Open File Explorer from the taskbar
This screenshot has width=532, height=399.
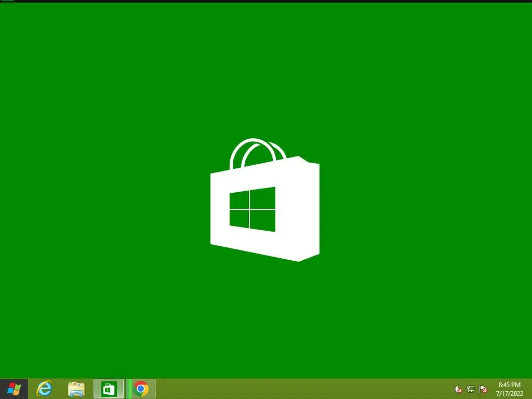coord(76,389)
